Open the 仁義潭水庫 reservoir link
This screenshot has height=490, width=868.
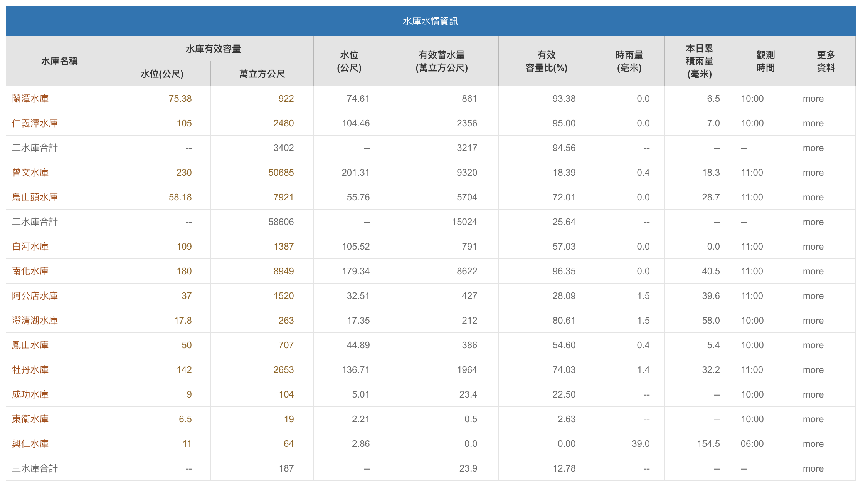tap(35, 123)
